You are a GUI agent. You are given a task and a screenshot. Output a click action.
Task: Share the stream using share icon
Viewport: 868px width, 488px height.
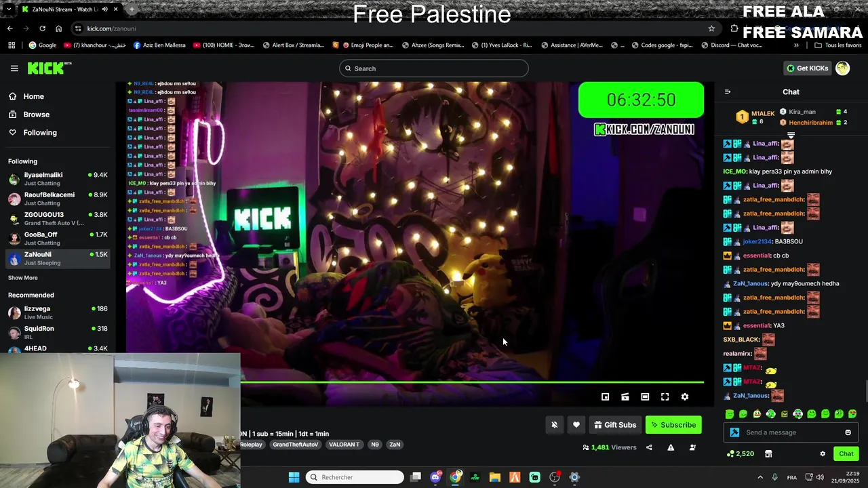point(649,447)
